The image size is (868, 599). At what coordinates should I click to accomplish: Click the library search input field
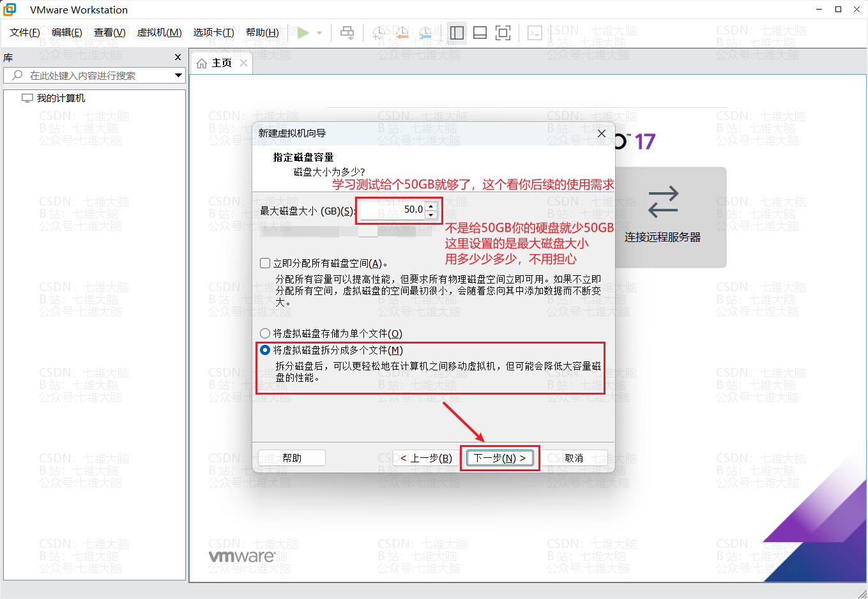pyautogui.click(x=95, y=75)
